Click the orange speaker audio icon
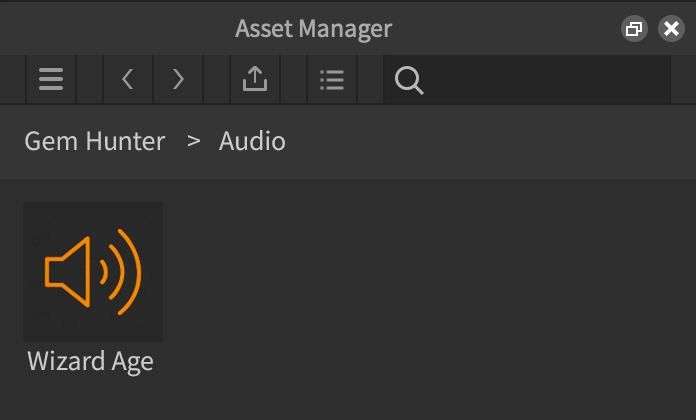 click(x=93, y=270)
